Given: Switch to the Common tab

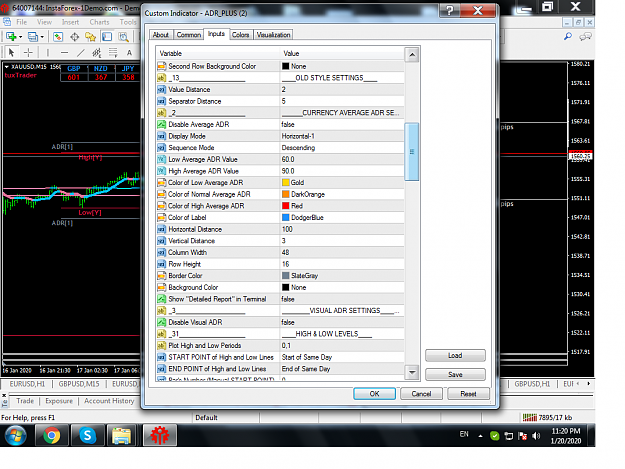Looking at the screenshot, I should coord(189,35).
